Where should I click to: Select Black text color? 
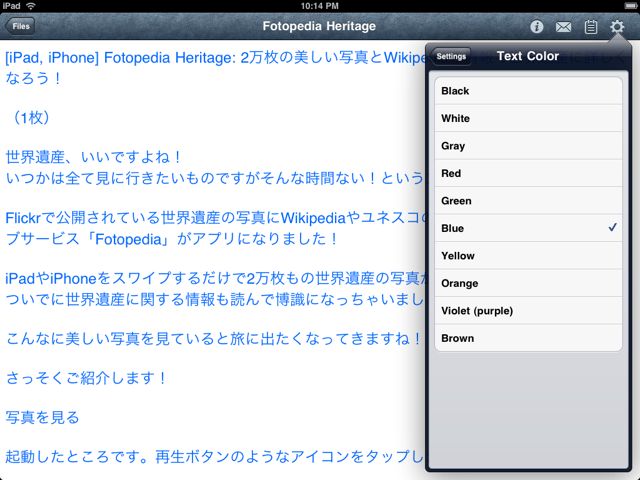click(x=528, y=91)
